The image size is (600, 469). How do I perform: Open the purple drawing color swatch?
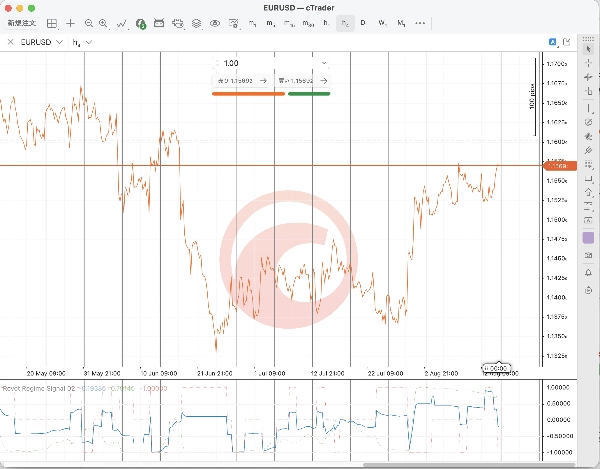[x=588, y=238]
